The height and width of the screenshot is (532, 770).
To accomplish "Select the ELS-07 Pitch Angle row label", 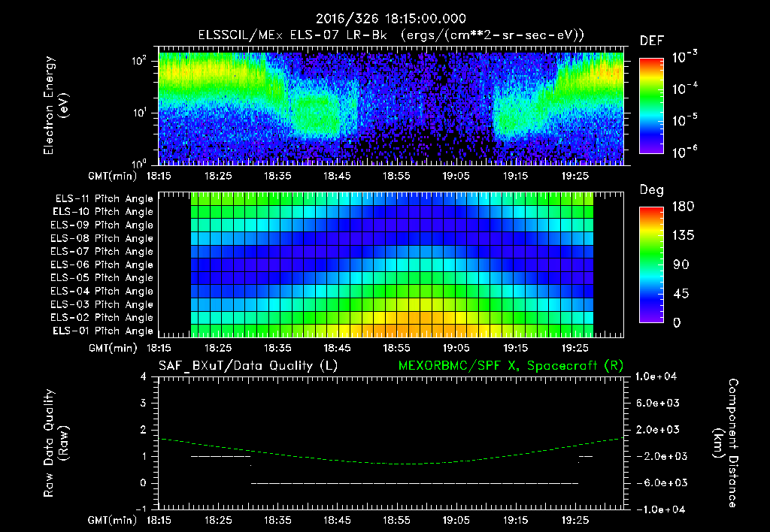I will pos(102,251).
